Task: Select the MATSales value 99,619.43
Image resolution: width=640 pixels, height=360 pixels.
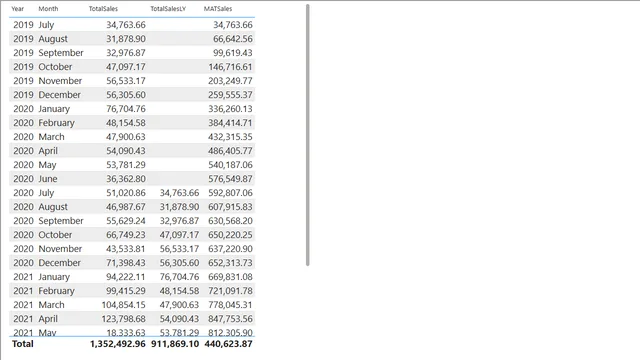Action: point(233,53)
